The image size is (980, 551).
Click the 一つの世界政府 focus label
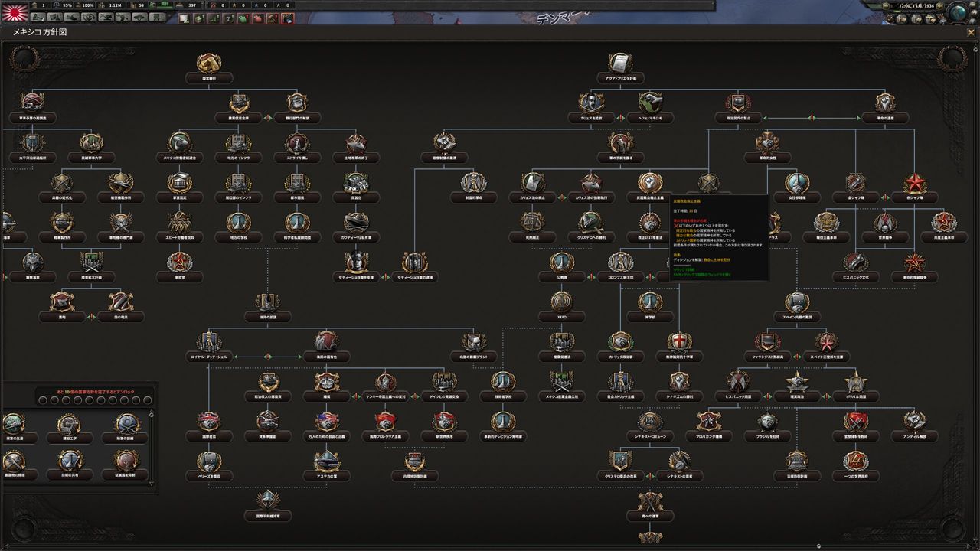856,477
